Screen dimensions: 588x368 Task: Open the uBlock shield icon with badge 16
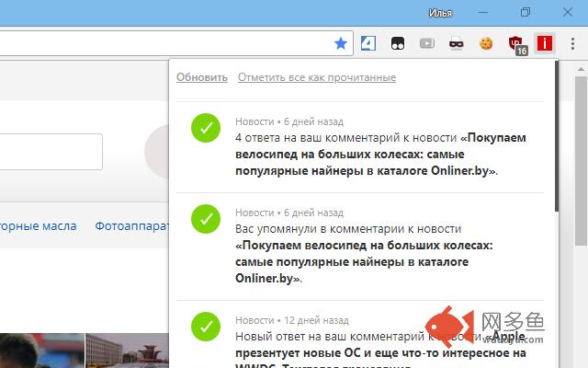pyautogui.click(x=518, y=45)
